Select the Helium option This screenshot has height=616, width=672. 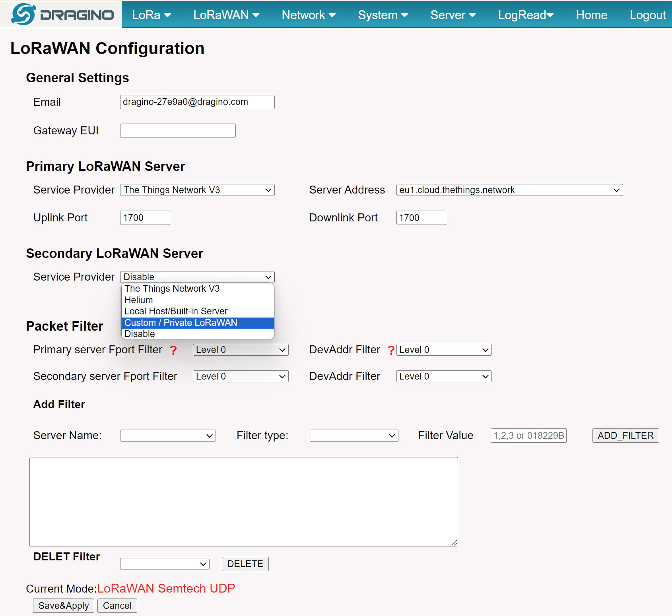(x=197, y=300)
